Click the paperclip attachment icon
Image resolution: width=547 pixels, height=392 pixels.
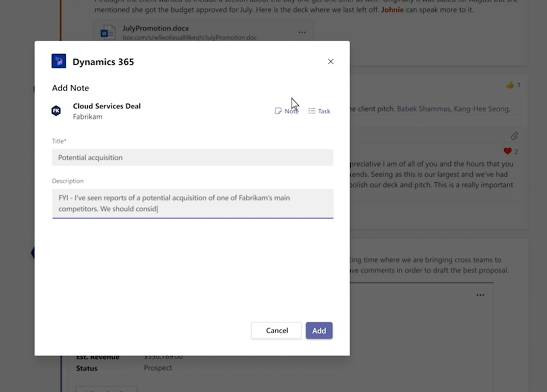514,136
